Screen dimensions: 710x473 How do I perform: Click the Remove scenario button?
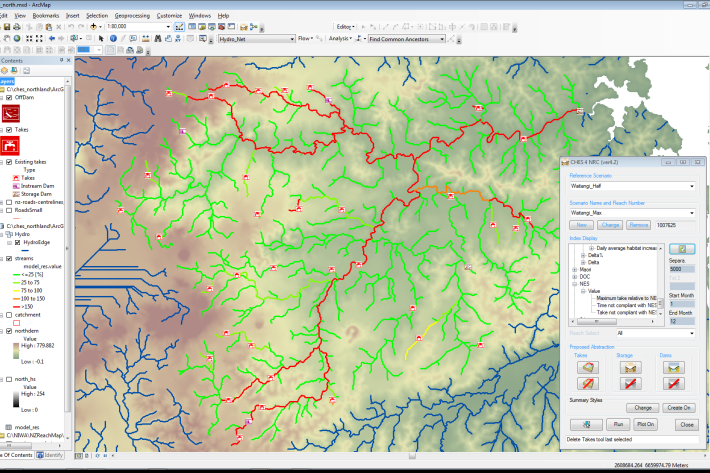tap(640, 225)
